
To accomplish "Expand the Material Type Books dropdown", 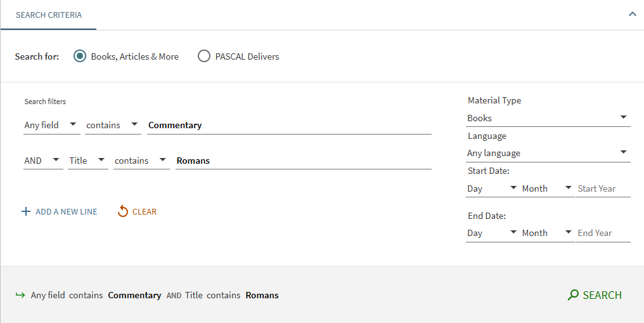I will (548, 118).
